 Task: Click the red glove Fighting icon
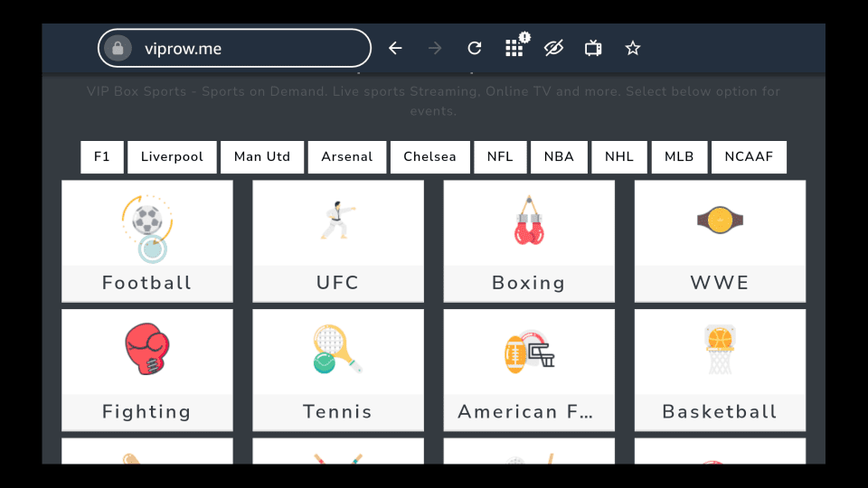147,349
